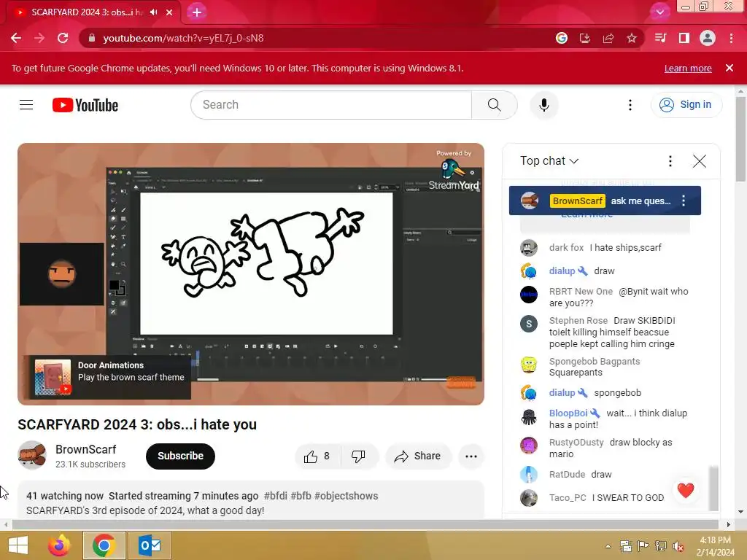Click the heart reaction button

(x=686, y=490)
